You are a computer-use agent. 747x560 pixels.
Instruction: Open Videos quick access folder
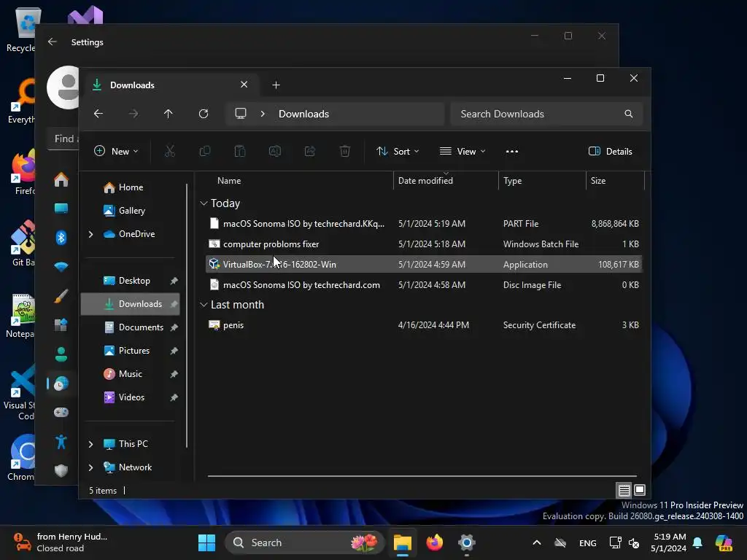[x=130, y=397]
